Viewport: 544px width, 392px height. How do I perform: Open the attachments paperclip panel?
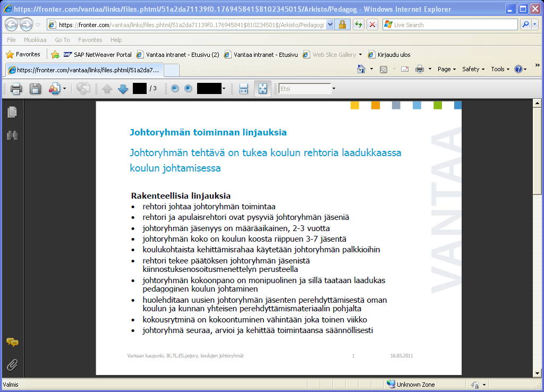(12, 365)
